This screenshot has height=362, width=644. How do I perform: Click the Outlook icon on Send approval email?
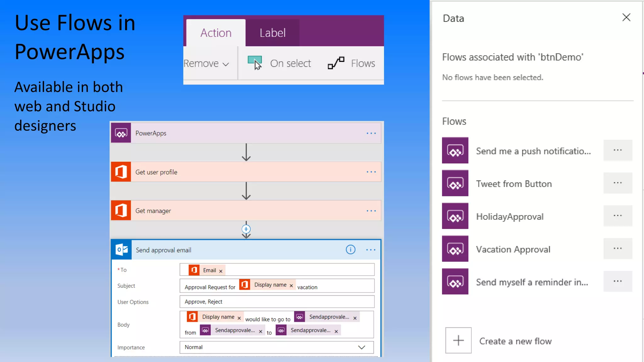[121, 250]
